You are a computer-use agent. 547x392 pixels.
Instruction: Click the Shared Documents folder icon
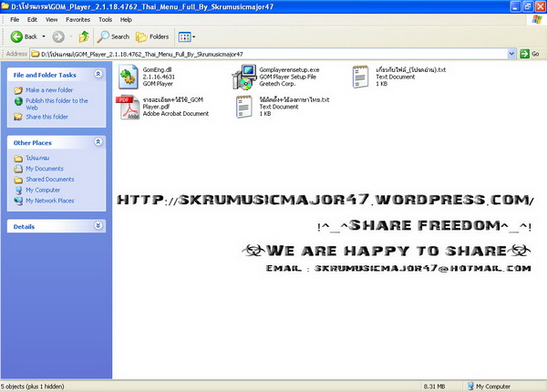coord(18,180)
